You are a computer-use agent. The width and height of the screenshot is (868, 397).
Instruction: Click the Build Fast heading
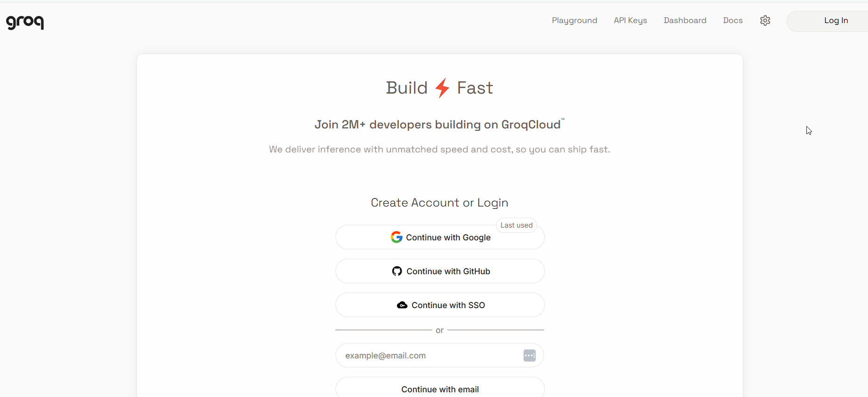pos(439,88)
